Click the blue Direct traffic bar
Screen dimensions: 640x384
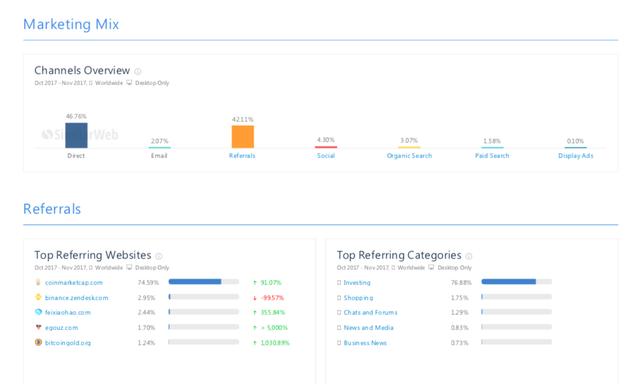tap(76, 135)
